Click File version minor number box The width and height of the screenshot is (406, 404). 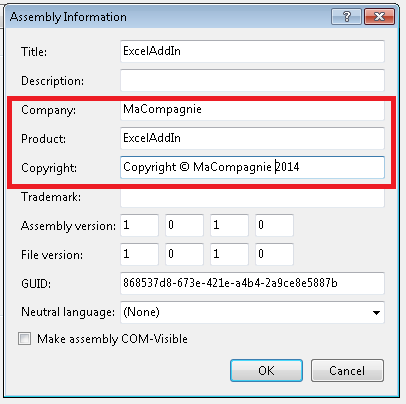[184, 254]
